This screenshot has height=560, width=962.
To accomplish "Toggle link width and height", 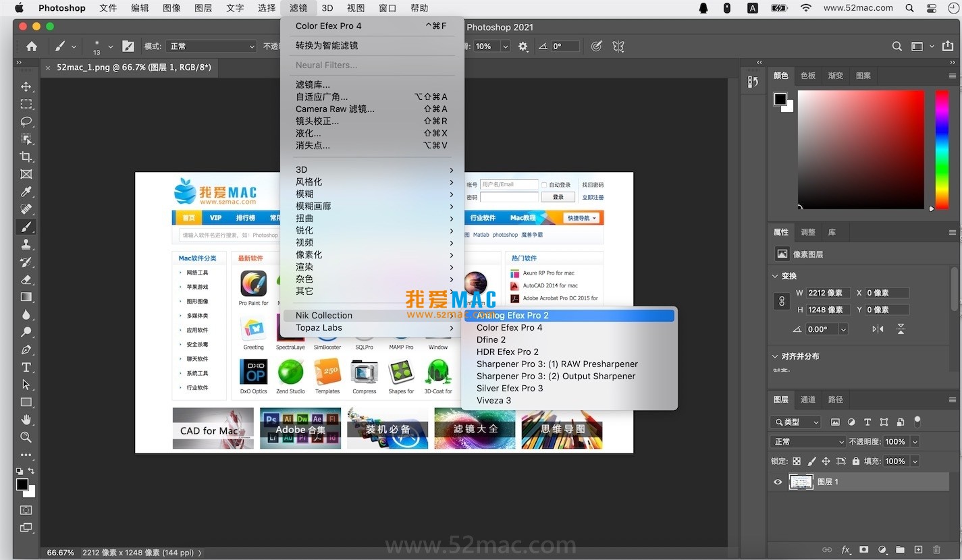I will pos(782,301).
